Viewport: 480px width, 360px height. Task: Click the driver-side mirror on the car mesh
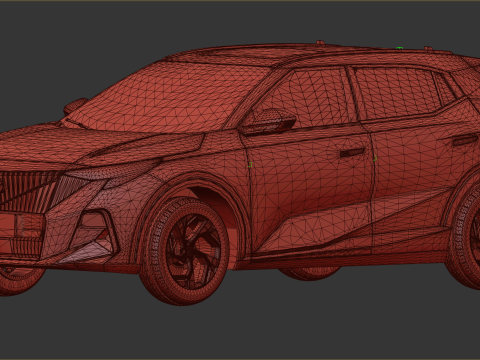269,121
